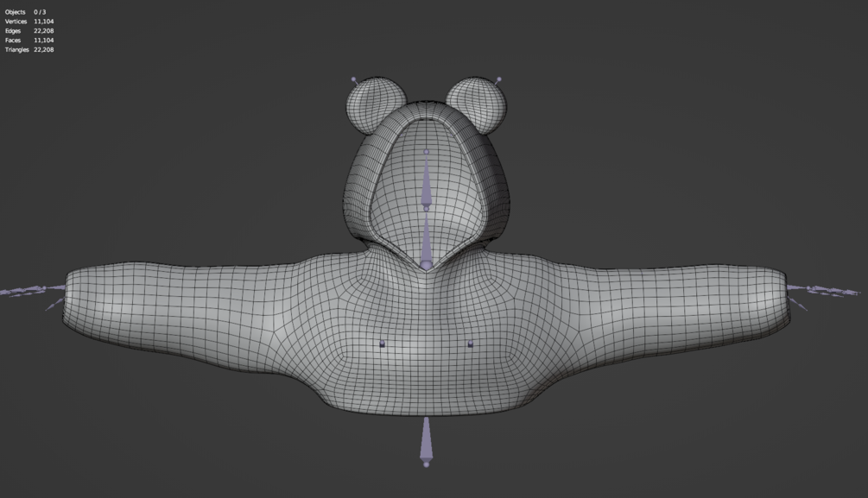Select the left ear bone tip

point(354,80)
